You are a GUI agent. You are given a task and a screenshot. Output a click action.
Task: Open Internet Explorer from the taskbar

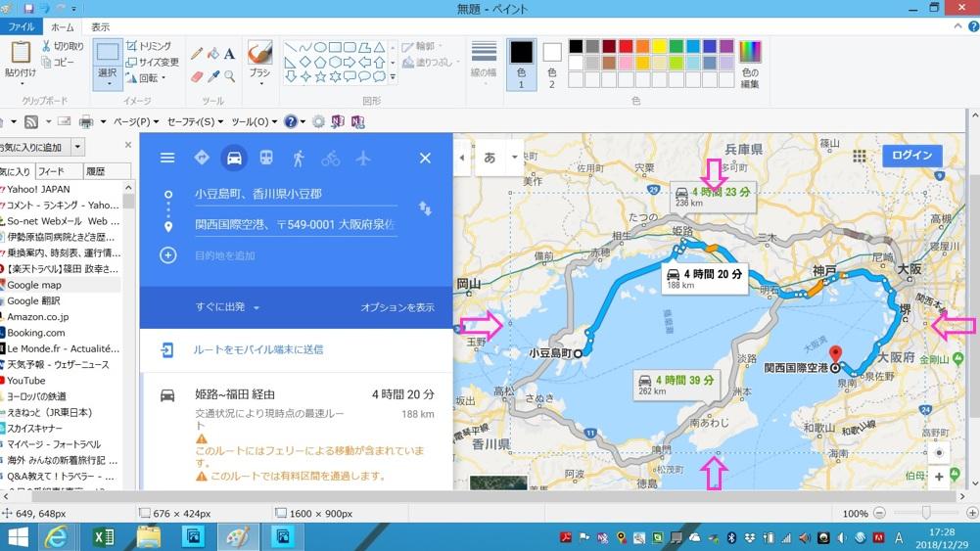pos(56,537)
